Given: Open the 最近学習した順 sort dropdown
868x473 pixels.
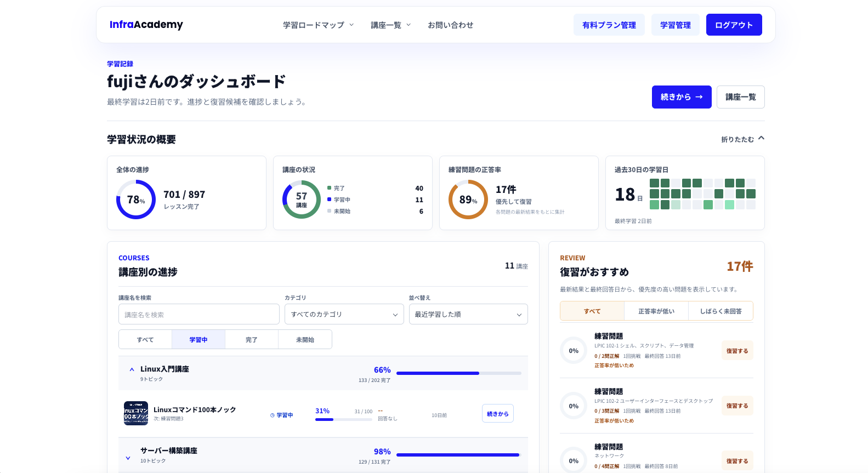Looking at the screenshot, I should click(468, 314).
